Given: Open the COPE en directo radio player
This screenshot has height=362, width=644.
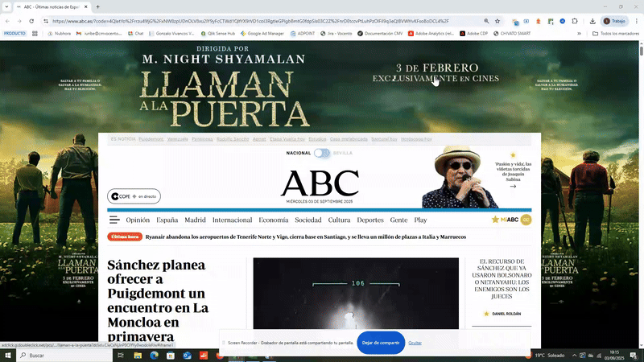Looking at the screenshot, I should pos(134,196).
